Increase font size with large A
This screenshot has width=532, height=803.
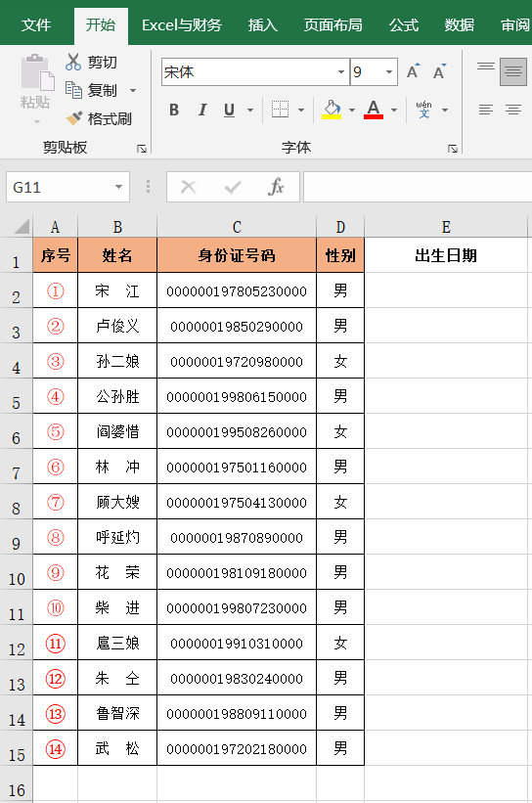414,71
